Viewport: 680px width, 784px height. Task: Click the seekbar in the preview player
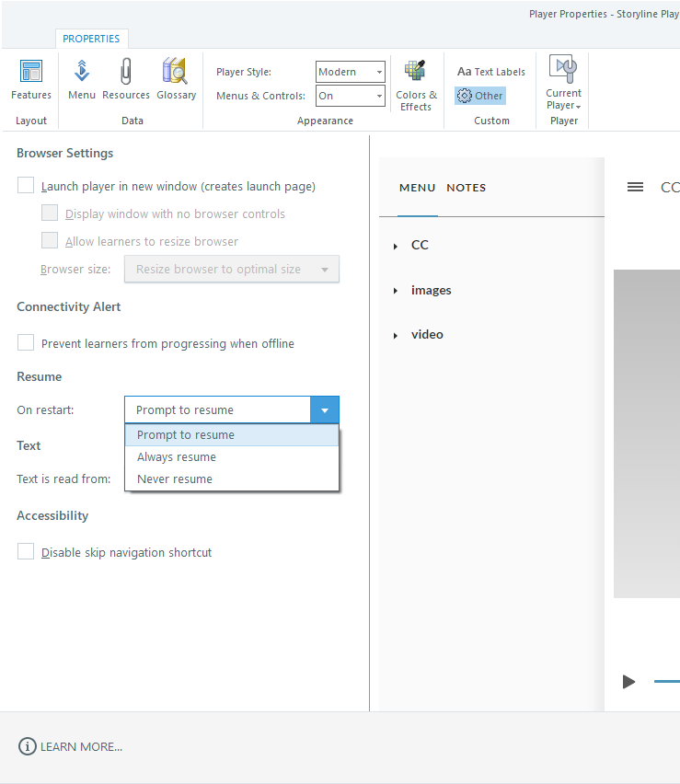(x=667, y=681)
